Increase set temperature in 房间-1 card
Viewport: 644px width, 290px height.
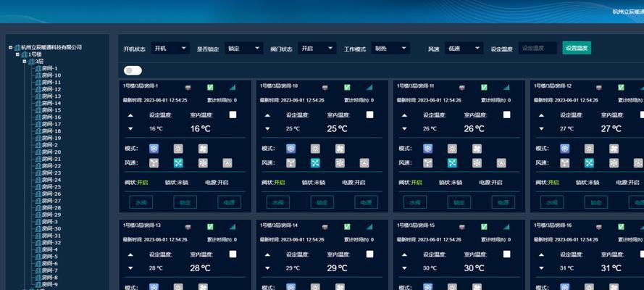point(130,115)
